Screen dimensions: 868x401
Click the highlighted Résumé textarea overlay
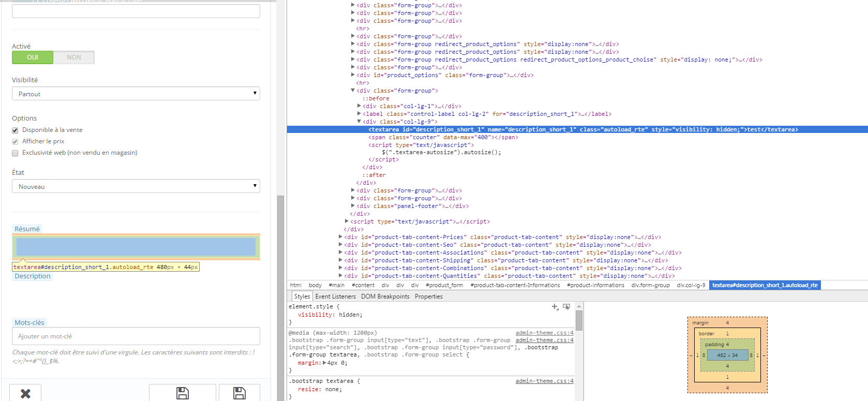pos(136,247)
